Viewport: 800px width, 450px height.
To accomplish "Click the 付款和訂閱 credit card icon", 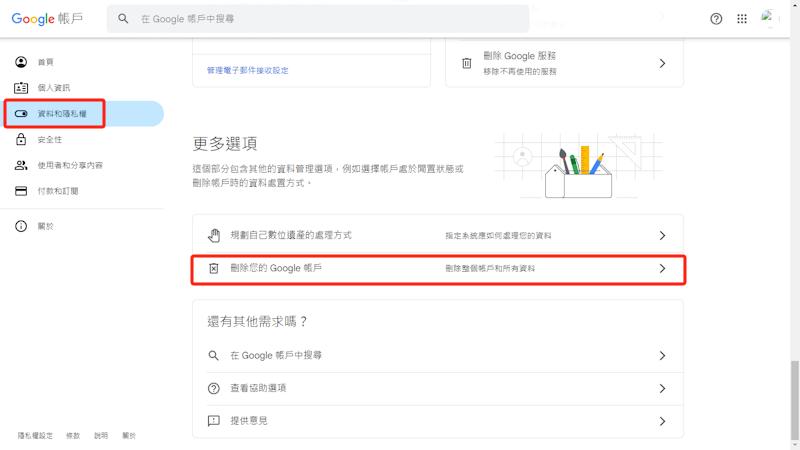I will pyautogui.click(x=21, y=191).
